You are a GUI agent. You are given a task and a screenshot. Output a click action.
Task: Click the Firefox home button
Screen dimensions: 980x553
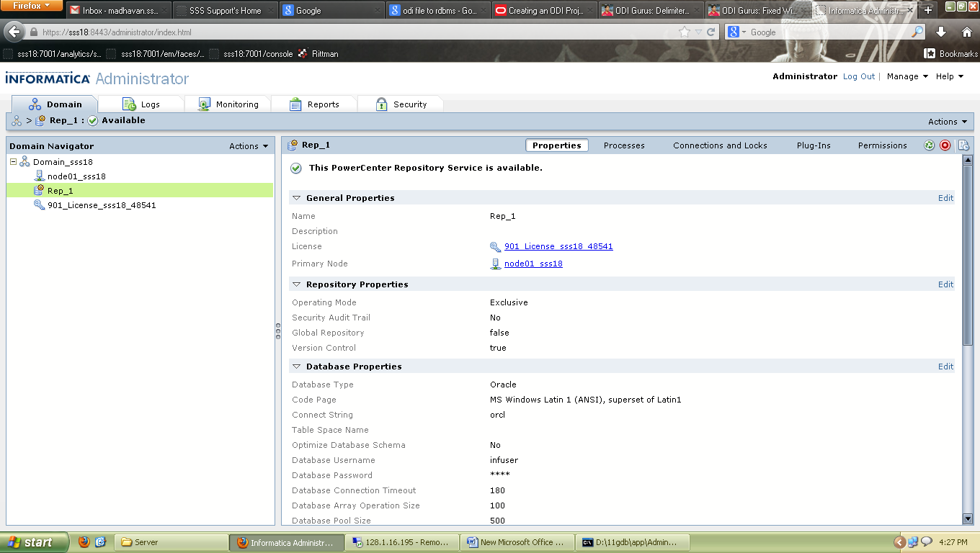click(x=966, y=32)
